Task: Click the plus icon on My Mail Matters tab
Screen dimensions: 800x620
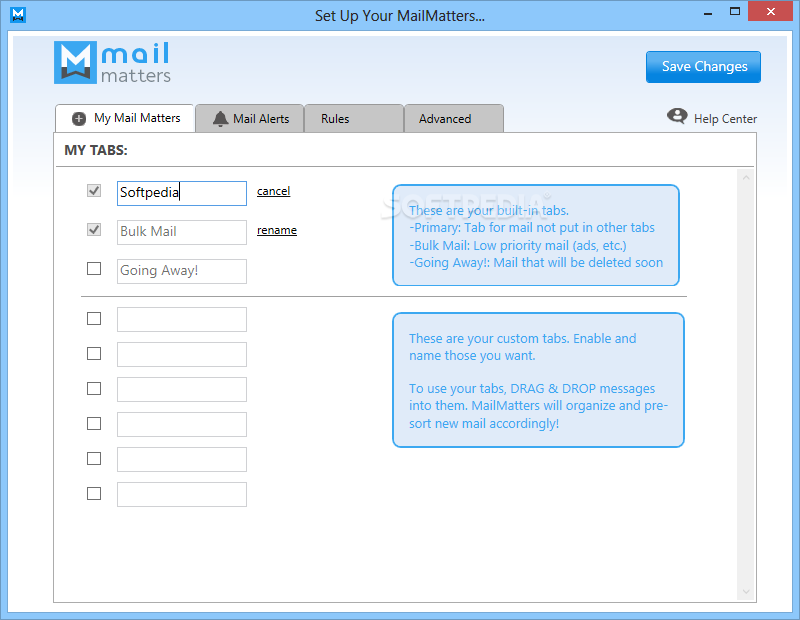Action: [x=79, y=119]
